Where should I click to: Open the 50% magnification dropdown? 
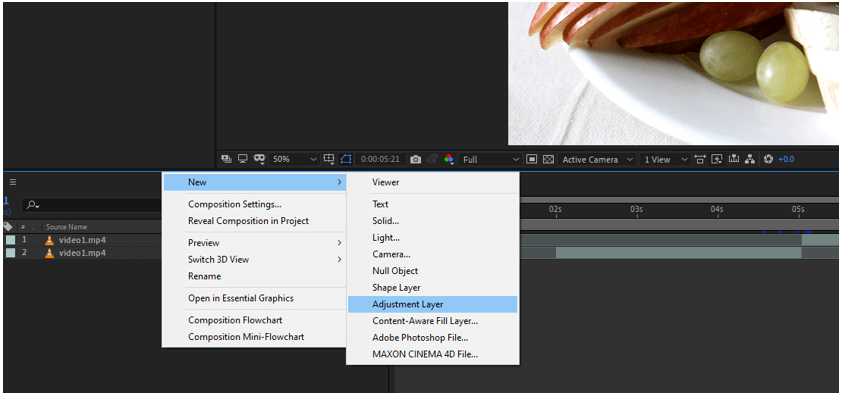294,159
